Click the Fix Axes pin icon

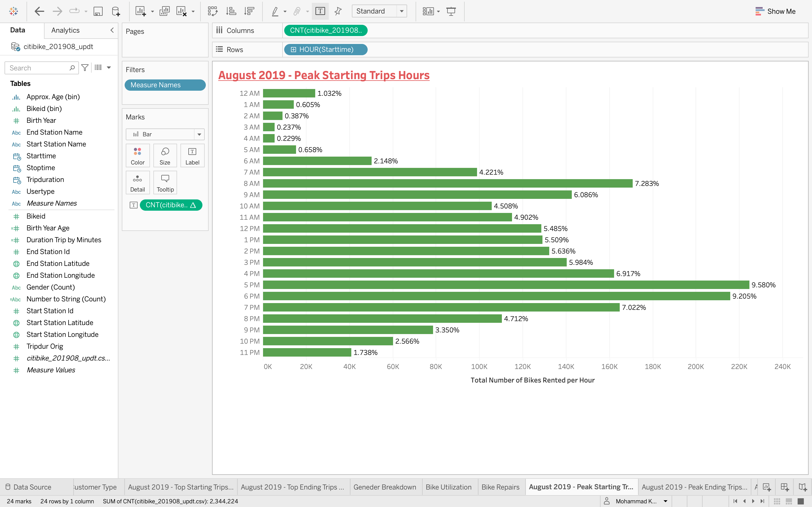pos(338,11)
